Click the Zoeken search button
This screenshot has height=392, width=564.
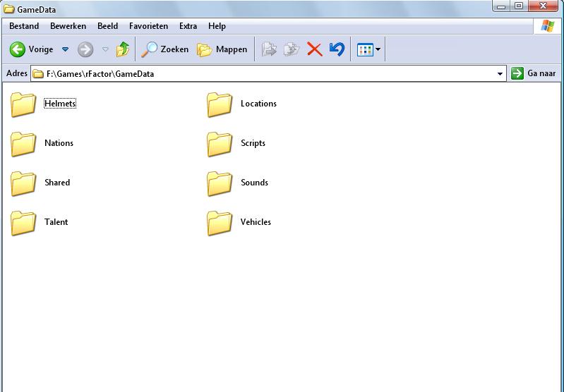(x=164, y=49)
